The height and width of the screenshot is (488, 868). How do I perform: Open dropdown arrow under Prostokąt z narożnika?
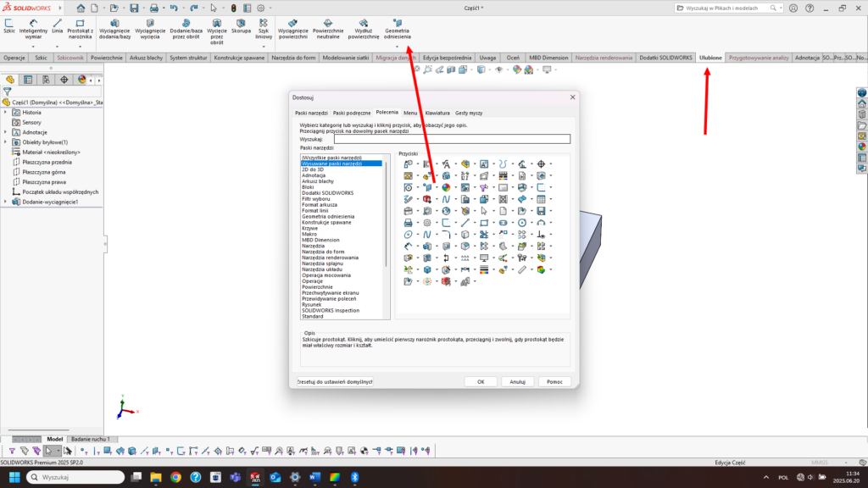coord(80,47)
